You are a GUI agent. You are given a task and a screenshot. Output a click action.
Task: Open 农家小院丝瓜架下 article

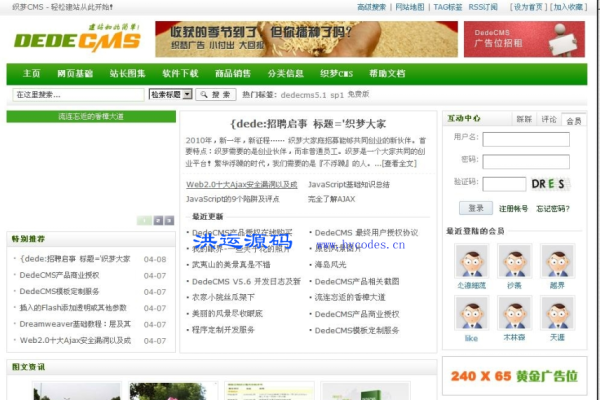pyautogui.click(x=223, y=297)
